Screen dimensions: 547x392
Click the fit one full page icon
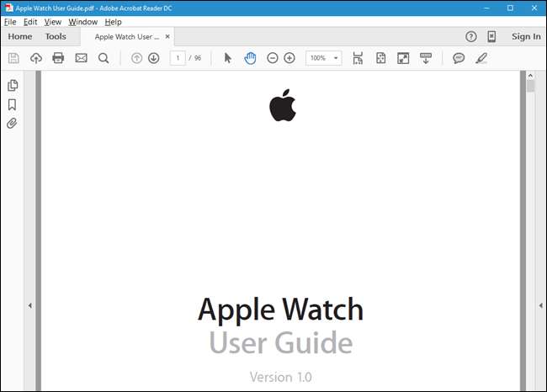[380, 58]
